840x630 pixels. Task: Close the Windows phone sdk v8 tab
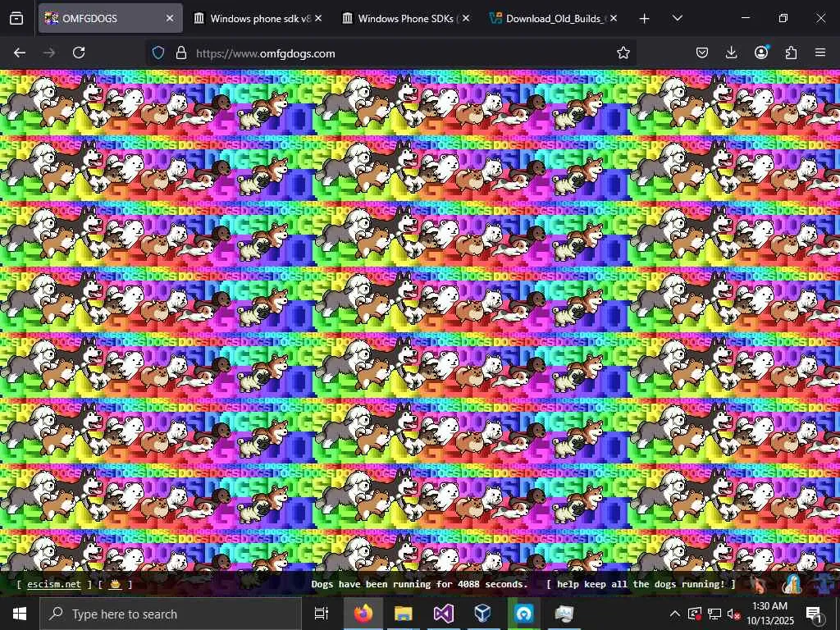click(318, 18)
